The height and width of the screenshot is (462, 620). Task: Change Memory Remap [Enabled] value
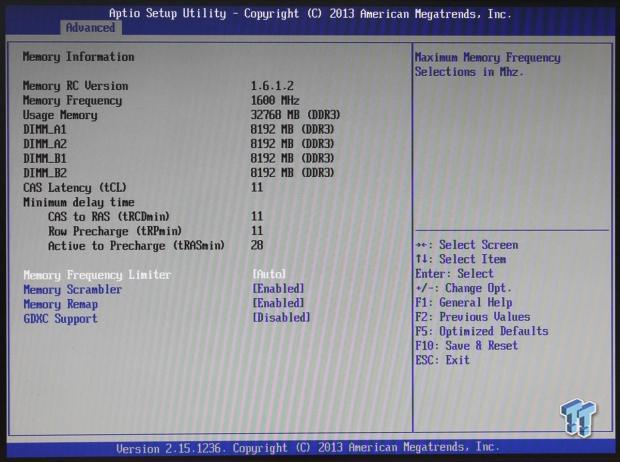coord(278,303)
